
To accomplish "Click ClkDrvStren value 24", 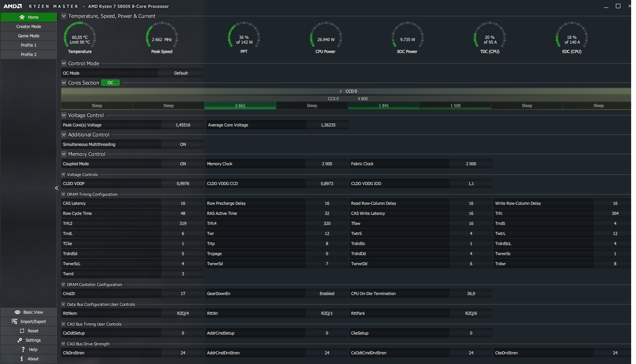I will (183, 353).
